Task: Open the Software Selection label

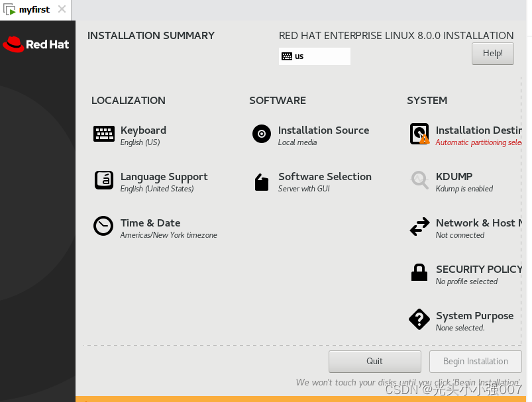Action: [x=325, y=176]
